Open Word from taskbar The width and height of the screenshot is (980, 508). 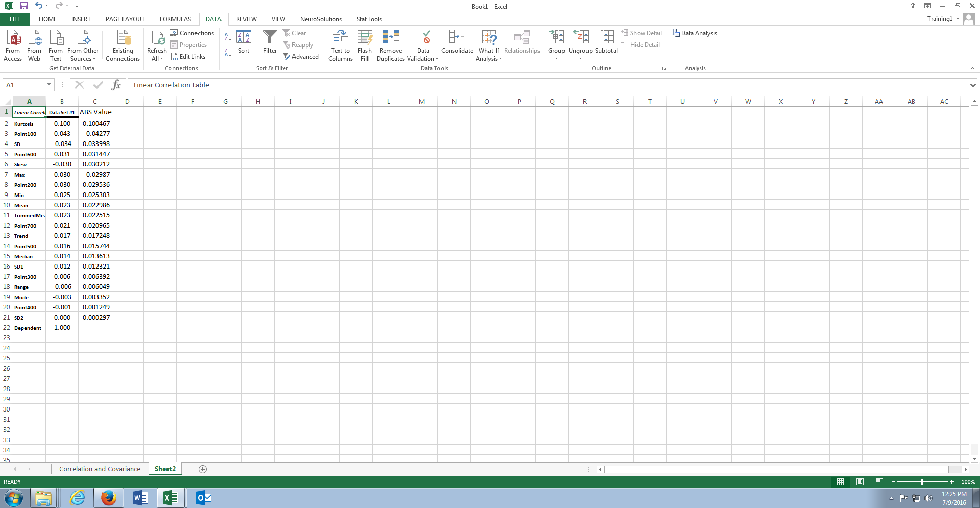tap(139, 498)
